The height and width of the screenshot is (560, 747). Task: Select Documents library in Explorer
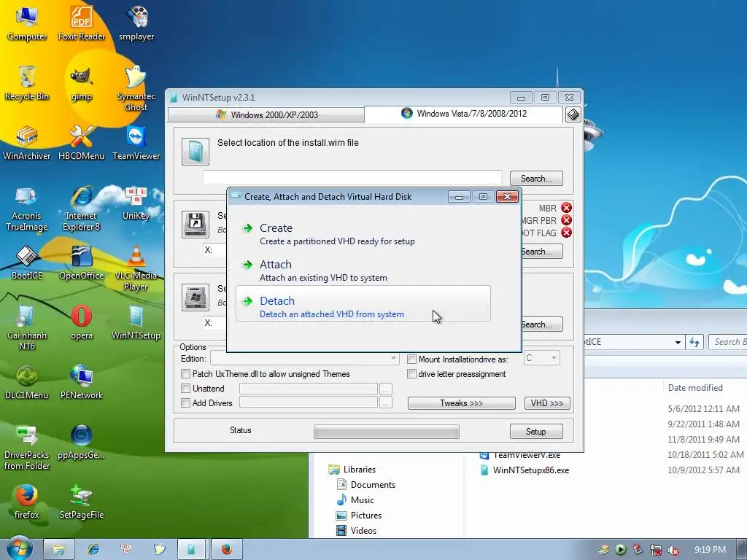point(366,485)
